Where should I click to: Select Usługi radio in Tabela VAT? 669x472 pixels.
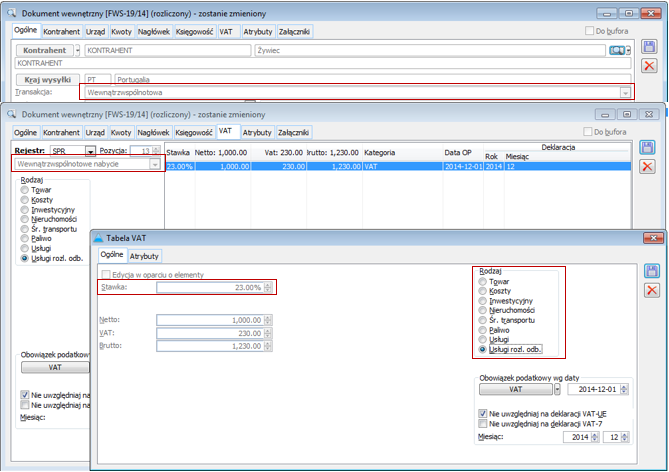[483, 339]
